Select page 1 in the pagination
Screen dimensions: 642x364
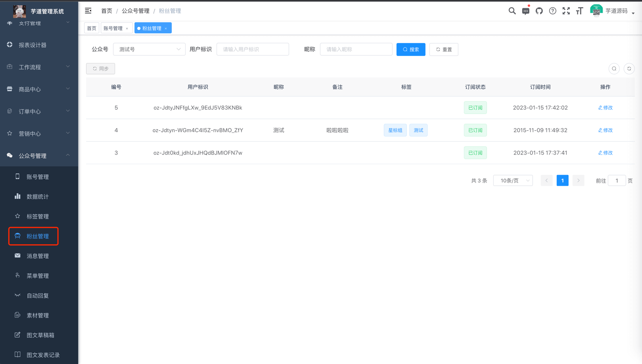click(x=562, y=180)
